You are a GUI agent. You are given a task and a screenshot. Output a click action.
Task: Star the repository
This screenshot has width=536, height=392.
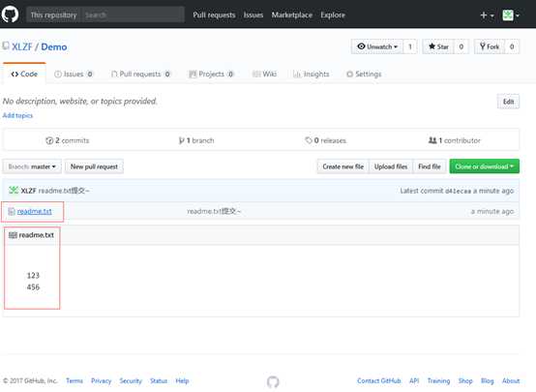pos(438,46)
